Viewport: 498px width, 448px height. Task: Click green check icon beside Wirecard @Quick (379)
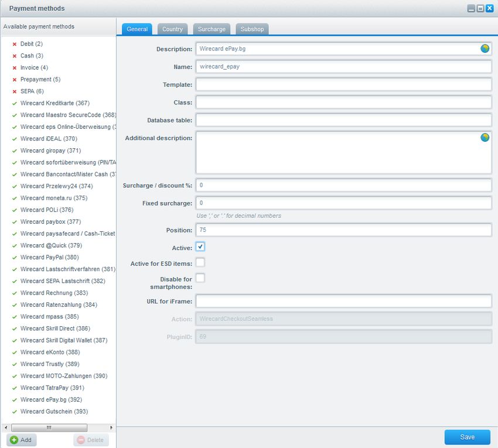tap(14, 246)
